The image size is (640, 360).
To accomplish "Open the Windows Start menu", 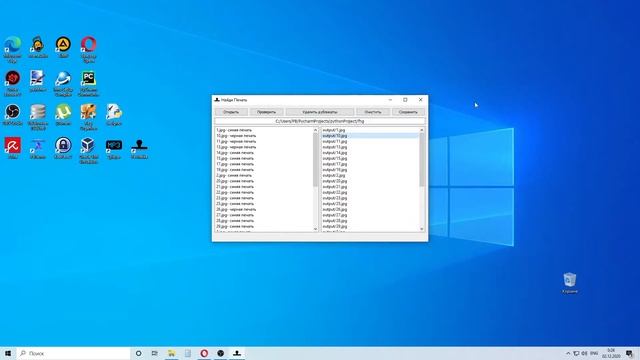I will 8,353.
